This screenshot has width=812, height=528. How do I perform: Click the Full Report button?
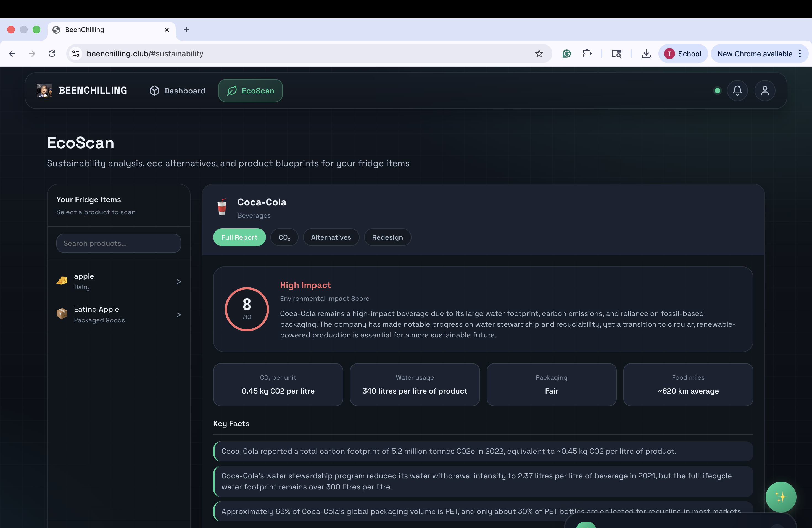click(x=239, y=237)
